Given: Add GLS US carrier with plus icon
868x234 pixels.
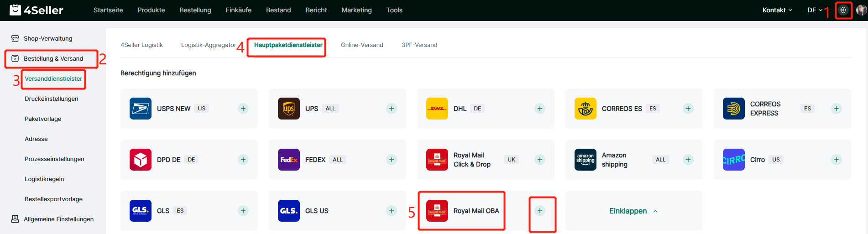Looking at the screenshot, I should point(392,211).
